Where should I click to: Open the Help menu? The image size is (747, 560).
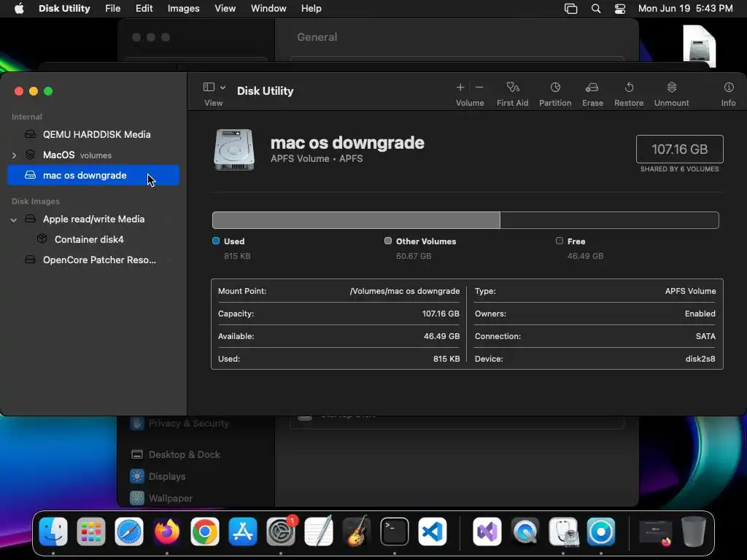coord(311,9)
